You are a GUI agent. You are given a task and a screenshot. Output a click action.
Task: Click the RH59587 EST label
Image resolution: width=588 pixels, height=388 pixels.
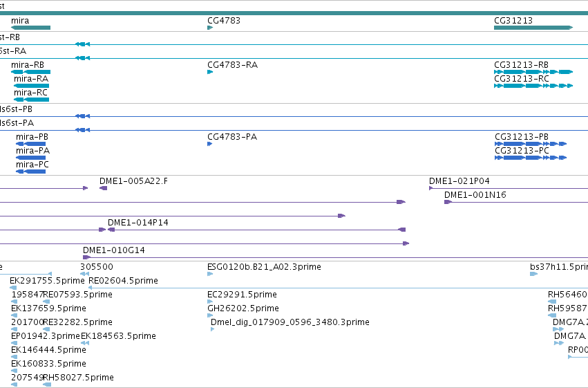567,308
